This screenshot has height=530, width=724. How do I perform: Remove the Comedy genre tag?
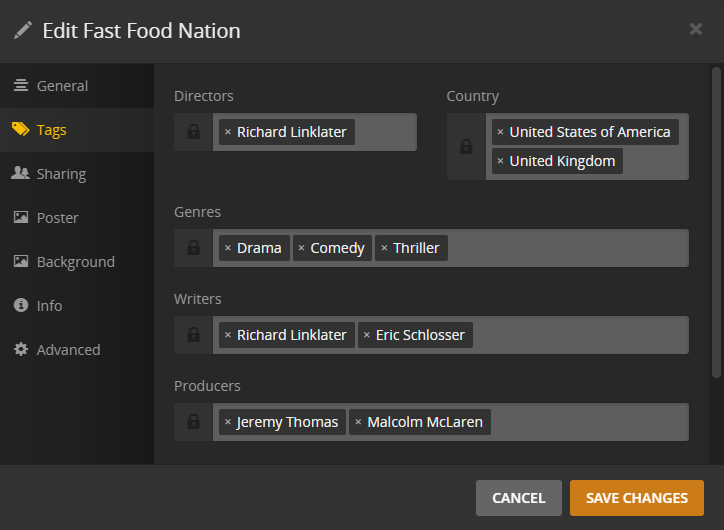pyautogui.click(x=302, y=248)
